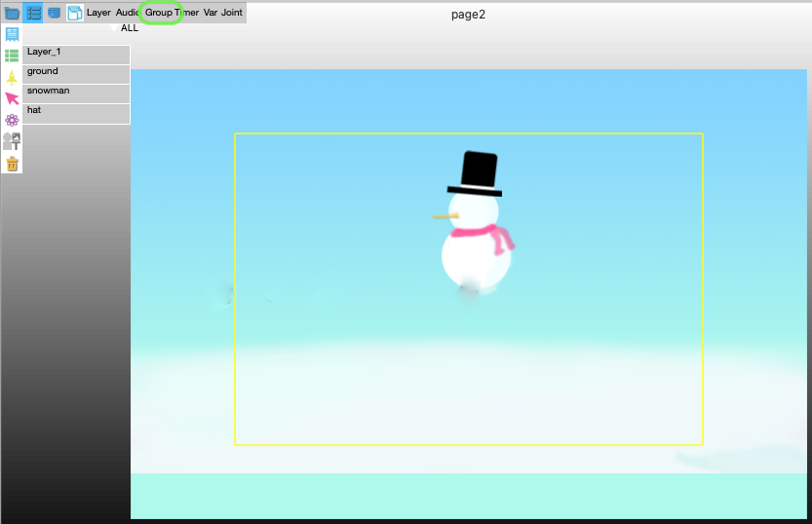Select the ground layer row

(76, 74)
